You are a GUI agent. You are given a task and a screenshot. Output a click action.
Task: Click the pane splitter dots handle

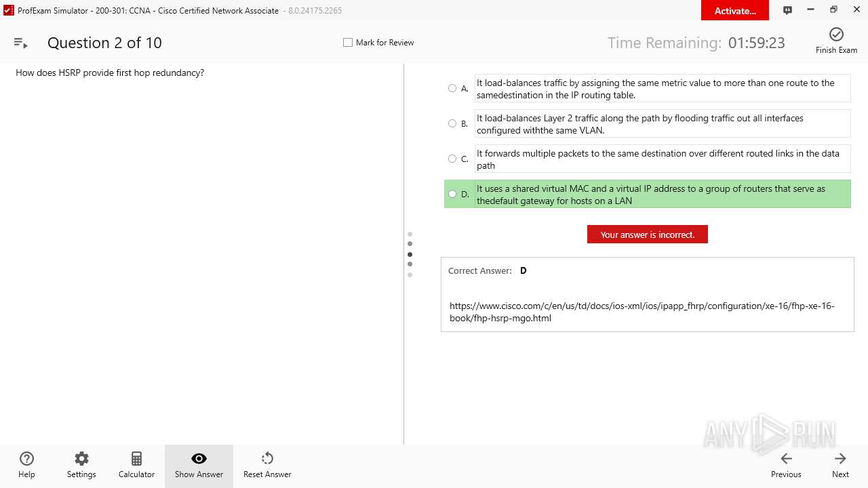[410, 254]
